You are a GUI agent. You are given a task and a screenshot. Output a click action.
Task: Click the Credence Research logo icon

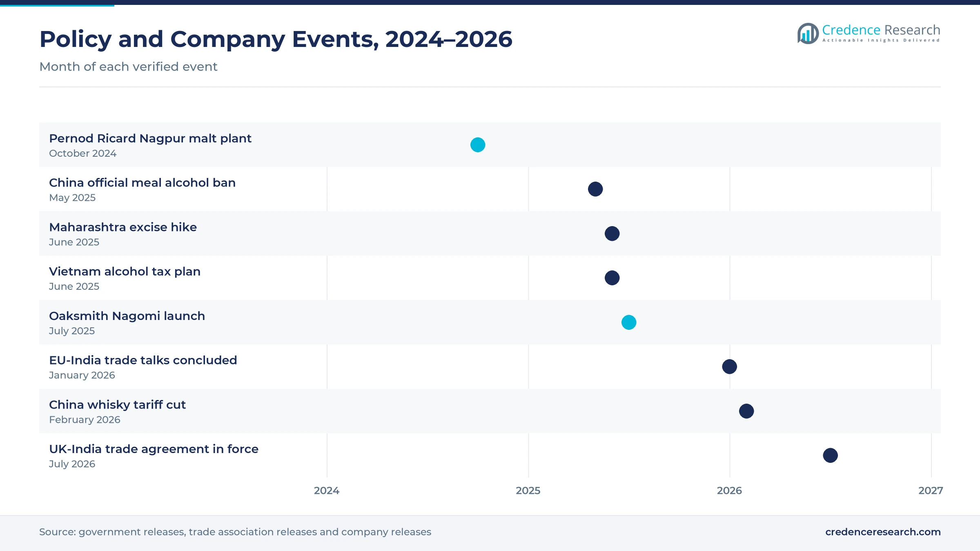coord(808,33)
